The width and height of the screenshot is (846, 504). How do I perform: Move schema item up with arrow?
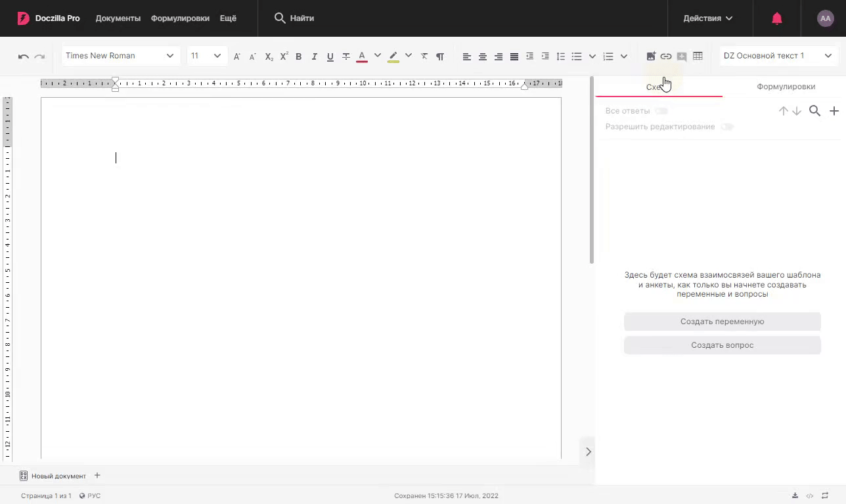coord(784,111)
